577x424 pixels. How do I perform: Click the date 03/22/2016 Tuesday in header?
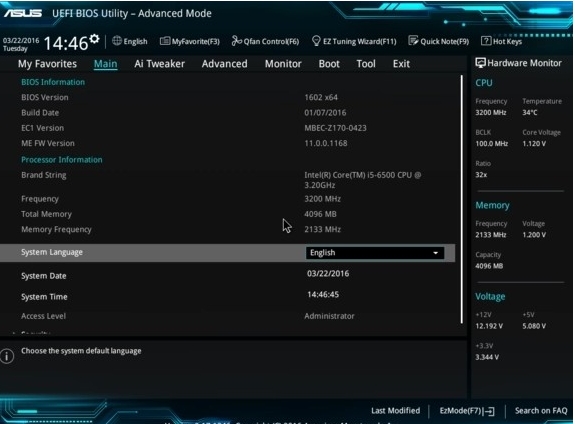[x=21, y=44]
